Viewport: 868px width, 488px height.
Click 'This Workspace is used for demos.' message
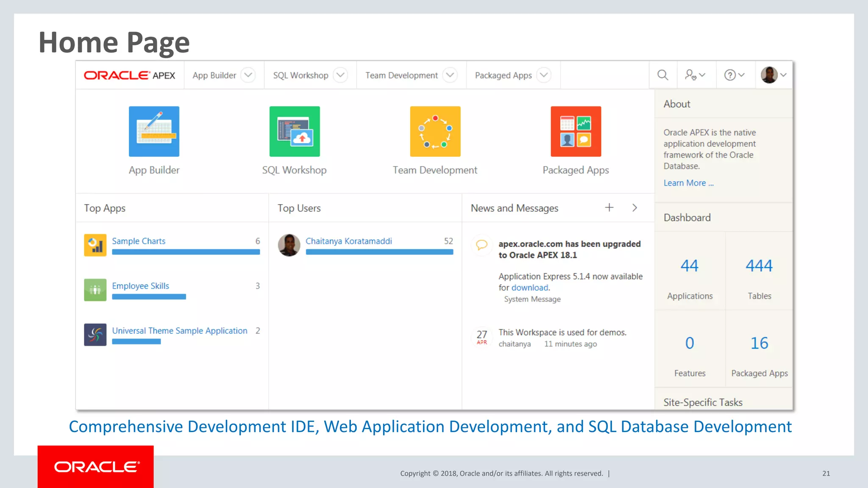coord(562,333)
